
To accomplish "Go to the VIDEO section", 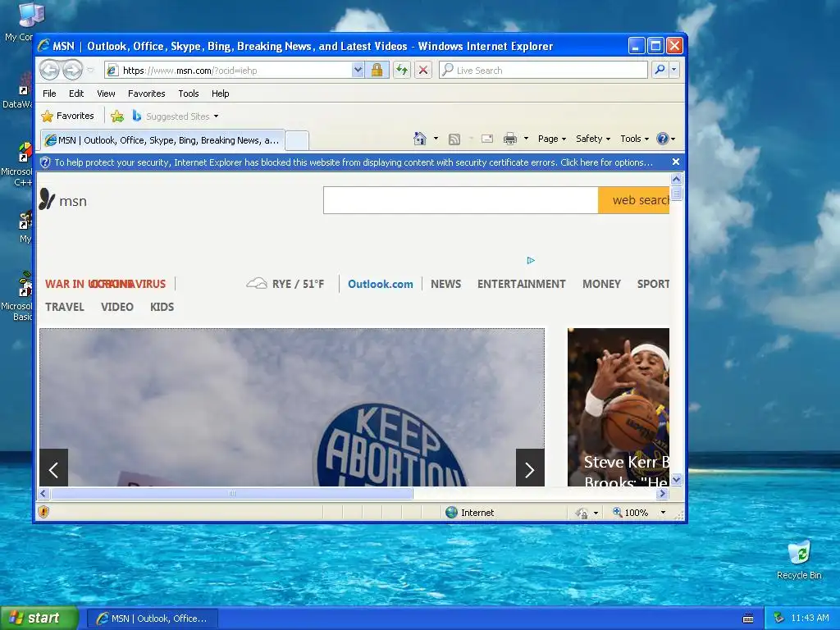I will coord(116,307).
